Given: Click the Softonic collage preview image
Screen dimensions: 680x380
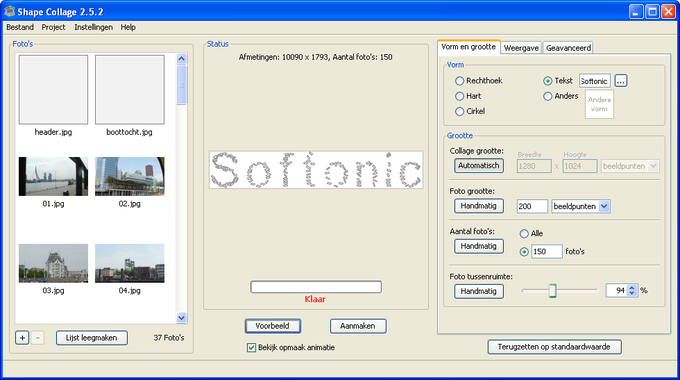Looking at the screenshot, I should 316,170.
